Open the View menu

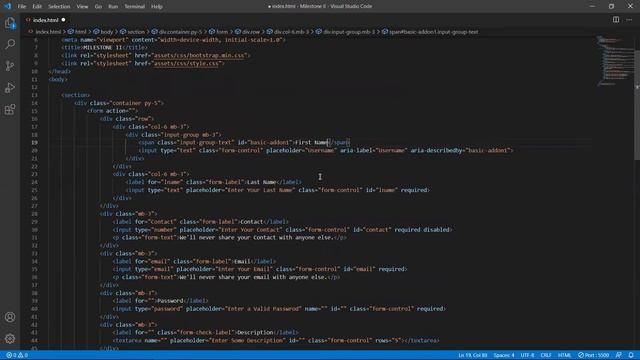pos(82,7)
